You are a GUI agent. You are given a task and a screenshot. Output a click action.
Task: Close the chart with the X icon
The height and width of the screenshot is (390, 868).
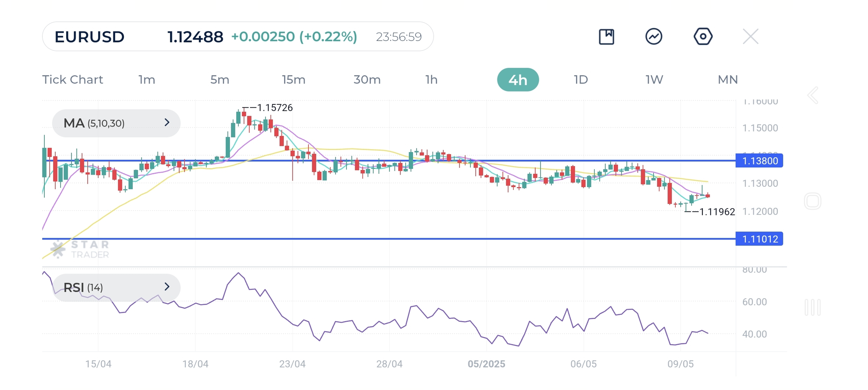pos(750,37)
